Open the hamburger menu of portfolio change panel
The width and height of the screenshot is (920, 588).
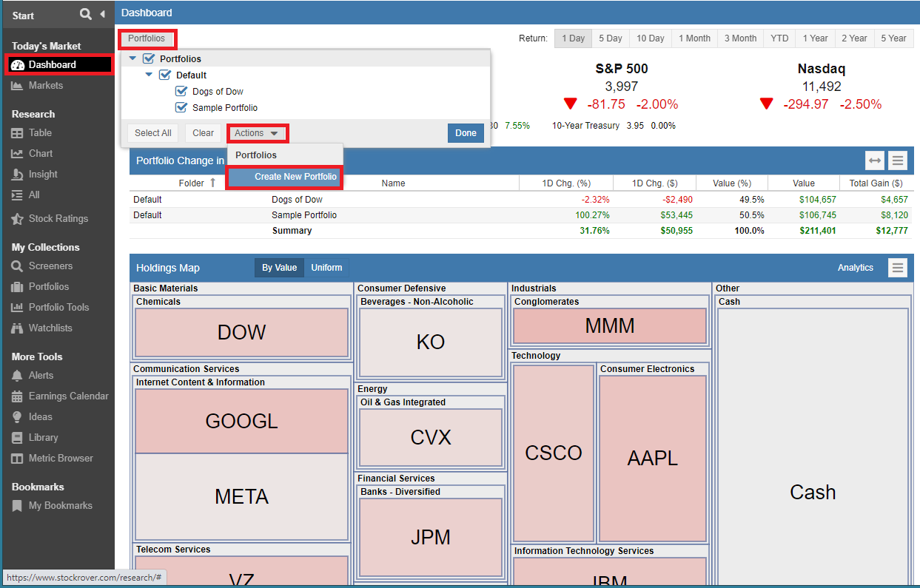(x=898, y=160)
